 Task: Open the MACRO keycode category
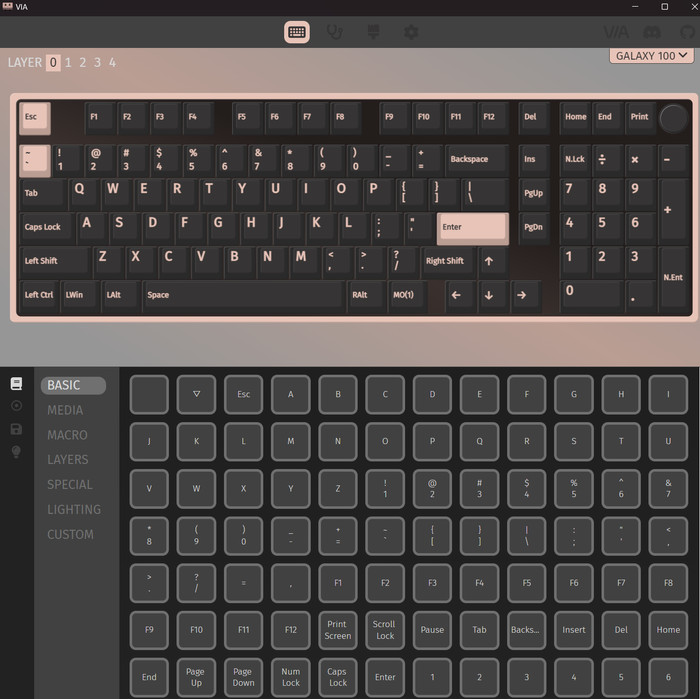67,435
